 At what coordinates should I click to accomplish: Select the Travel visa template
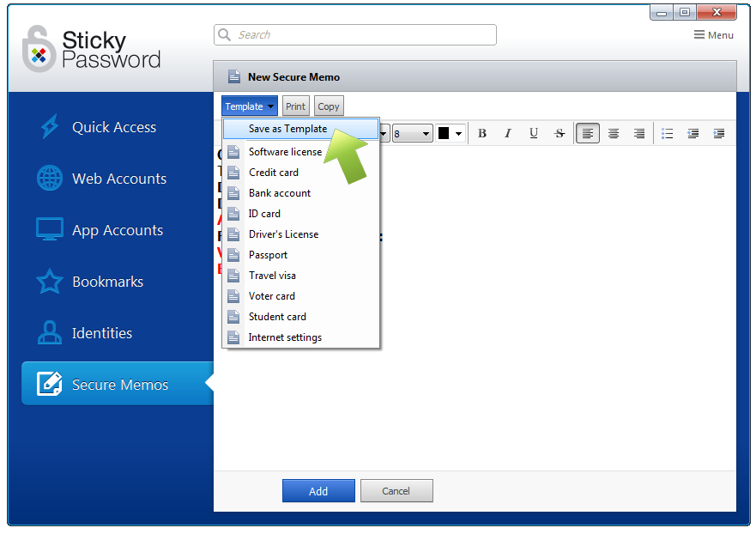(300, 276)
